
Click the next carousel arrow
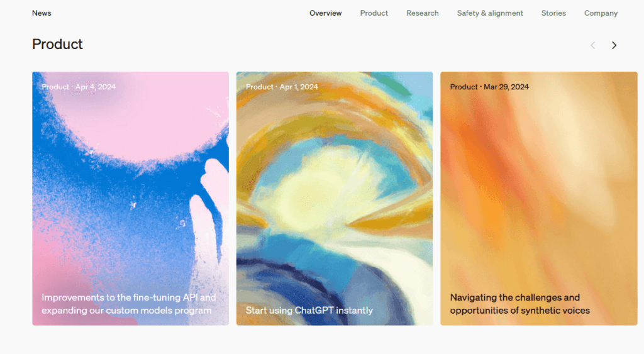pyautogui.click(x=614, y=45)
